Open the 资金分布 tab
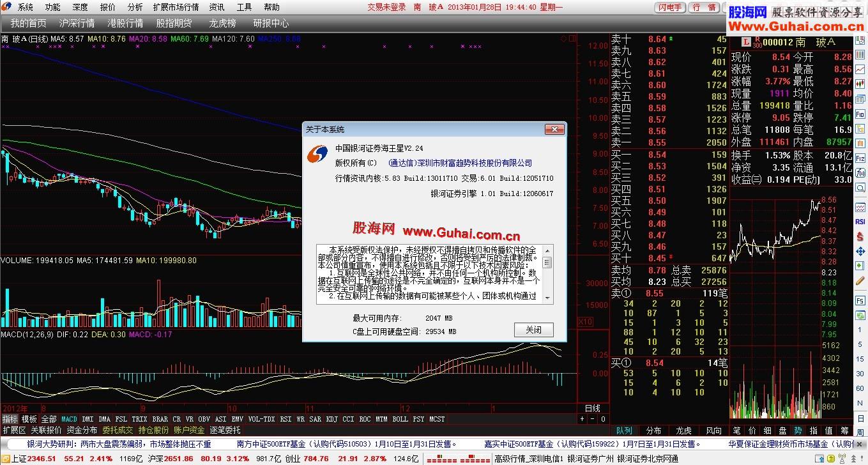868x465 pixels. (x=82, y=431)
